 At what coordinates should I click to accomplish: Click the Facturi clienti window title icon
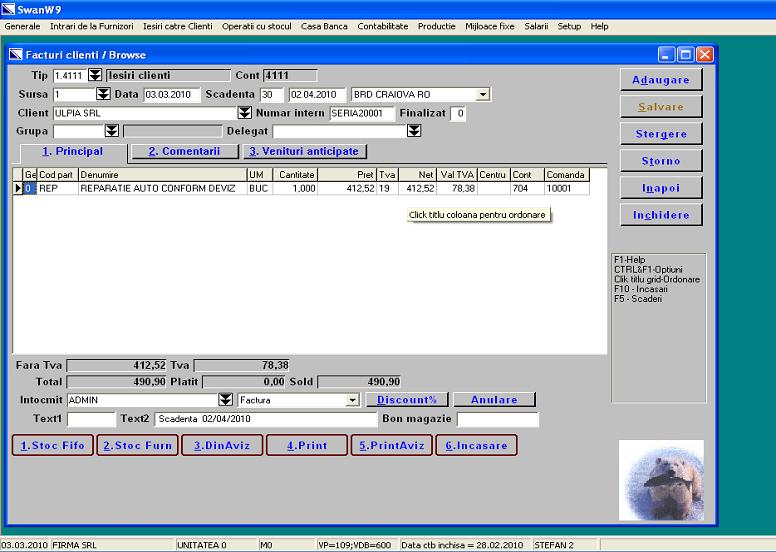pyautogui.click(x=16, y=55)
